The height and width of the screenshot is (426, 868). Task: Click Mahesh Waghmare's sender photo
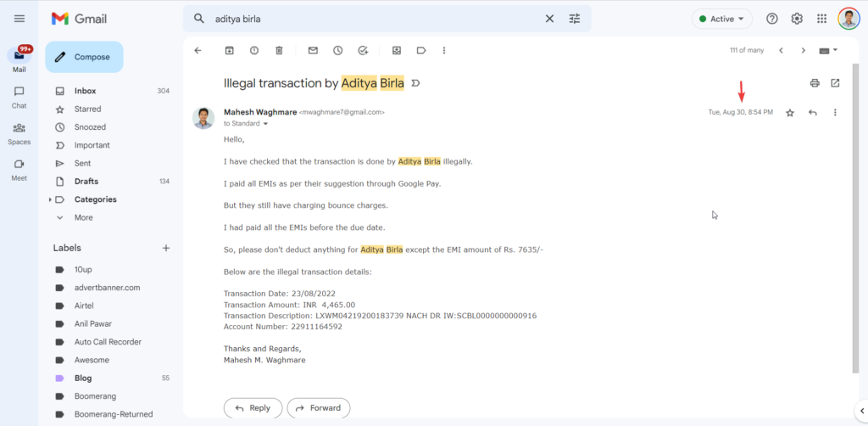point(203,118)
